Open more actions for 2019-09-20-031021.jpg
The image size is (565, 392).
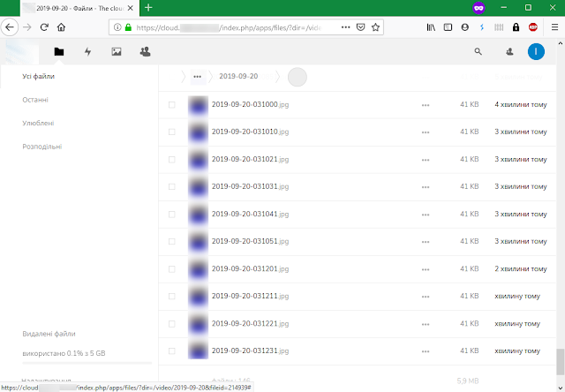coord(426,160)
